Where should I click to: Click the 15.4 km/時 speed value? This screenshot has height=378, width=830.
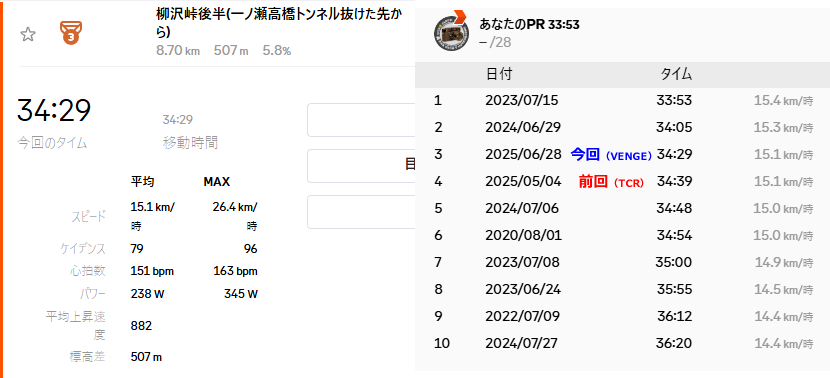click(x=783, y=100)
